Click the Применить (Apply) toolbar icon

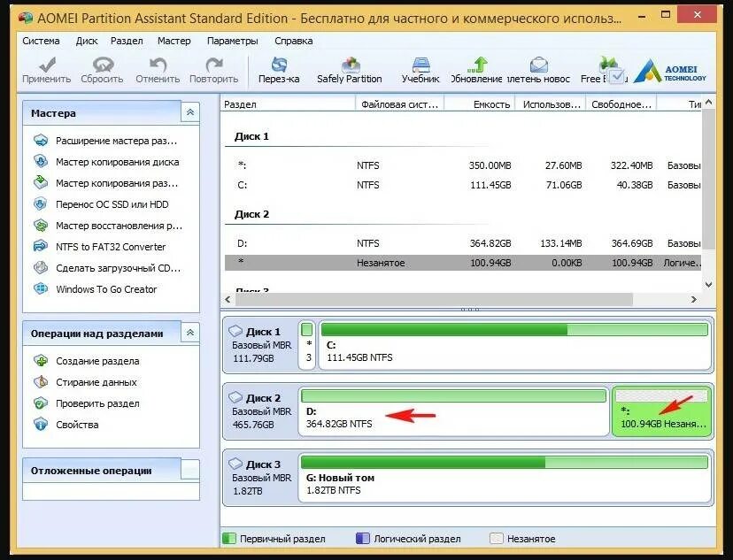46,65
